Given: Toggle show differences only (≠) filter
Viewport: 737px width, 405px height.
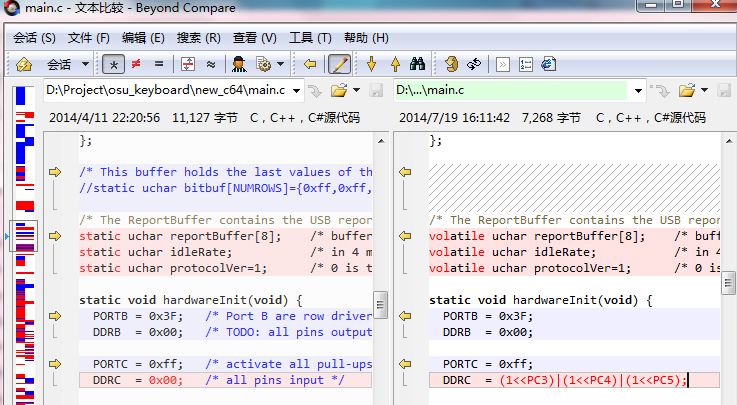Looking at the screenshot, I should [135, 64].
